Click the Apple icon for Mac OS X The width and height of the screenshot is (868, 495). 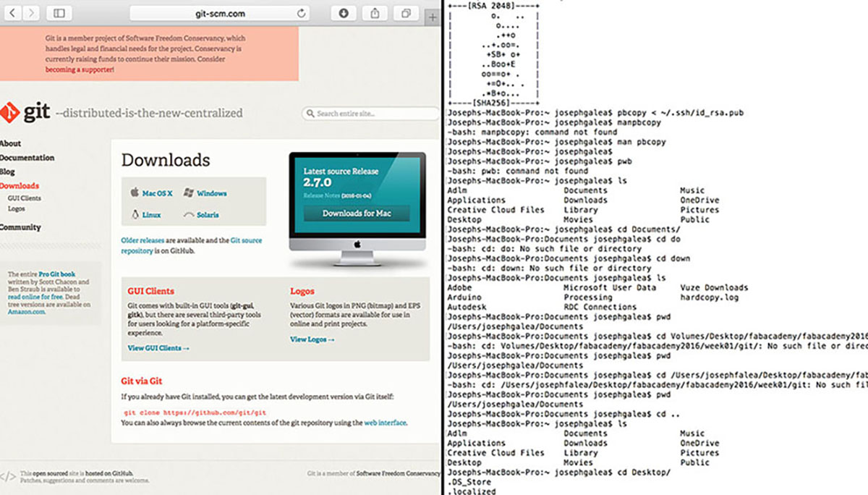[x=134, y=193]
